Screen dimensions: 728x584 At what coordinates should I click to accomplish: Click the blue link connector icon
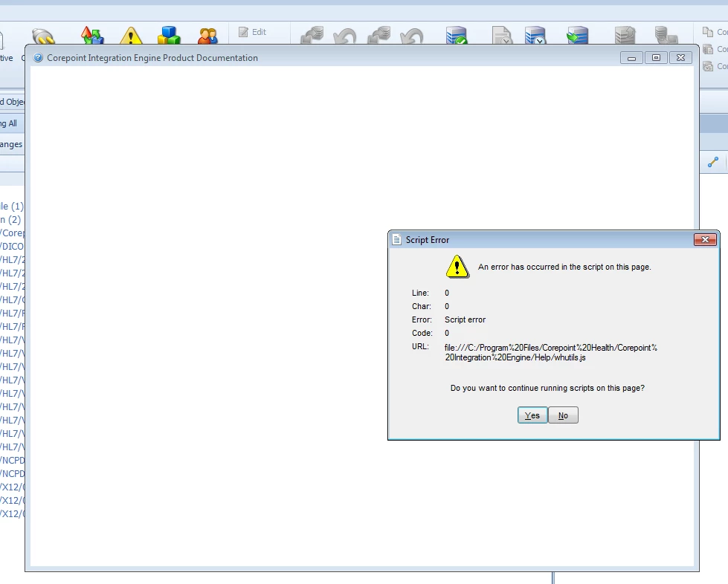pos(713,162)
